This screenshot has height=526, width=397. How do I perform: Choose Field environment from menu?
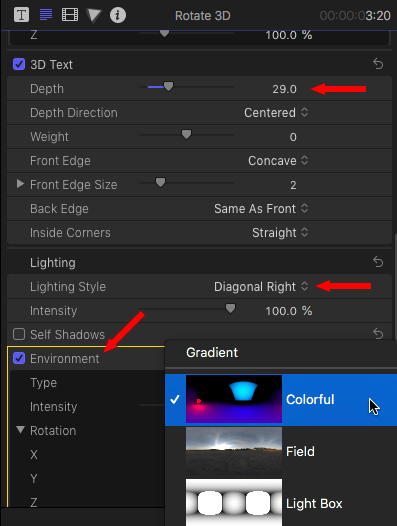click(281, 452)
